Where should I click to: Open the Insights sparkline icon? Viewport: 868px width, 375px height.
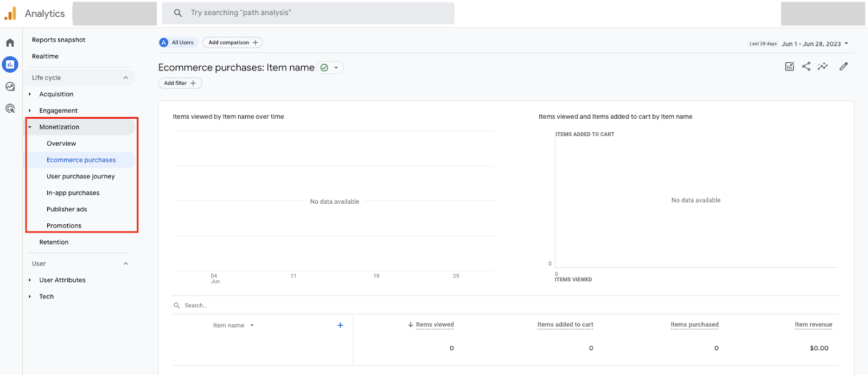(x=823, y=67)
